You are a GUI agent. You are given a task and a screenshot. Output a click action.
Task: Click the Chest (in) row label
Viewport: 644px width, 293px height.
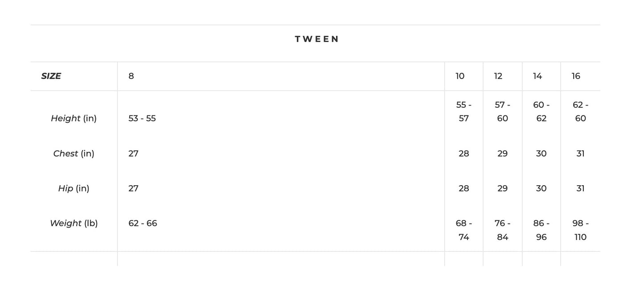pyautogui.click(x=74, y=154)
